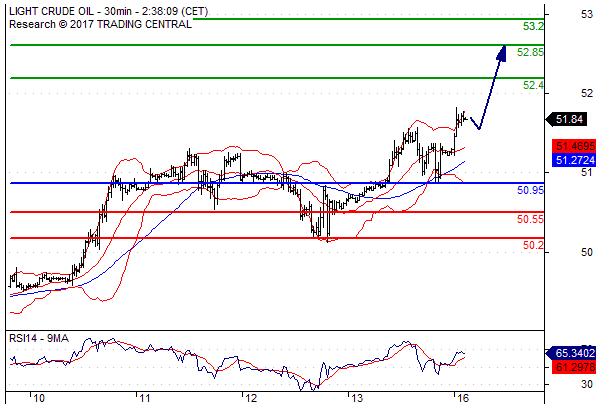
Task: Click the red 51.4695 moving average tag
Action: click(574, 146)
